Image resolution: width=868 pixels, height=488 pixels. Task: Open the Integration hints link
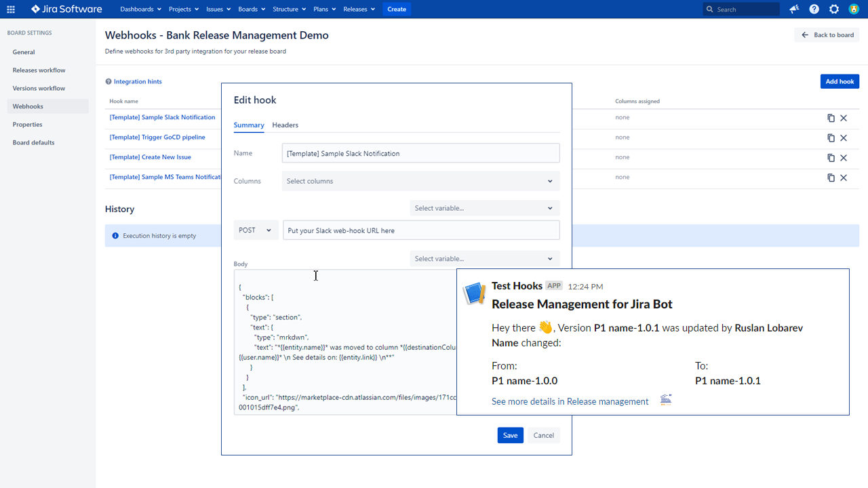(138, 82)
